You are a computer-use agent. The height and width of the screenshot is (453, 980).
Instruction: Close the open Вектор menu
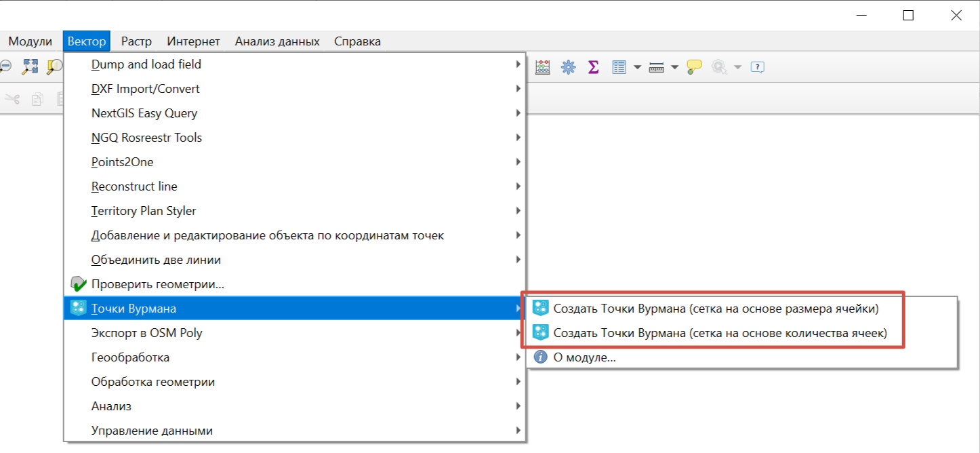pos(87,41)
